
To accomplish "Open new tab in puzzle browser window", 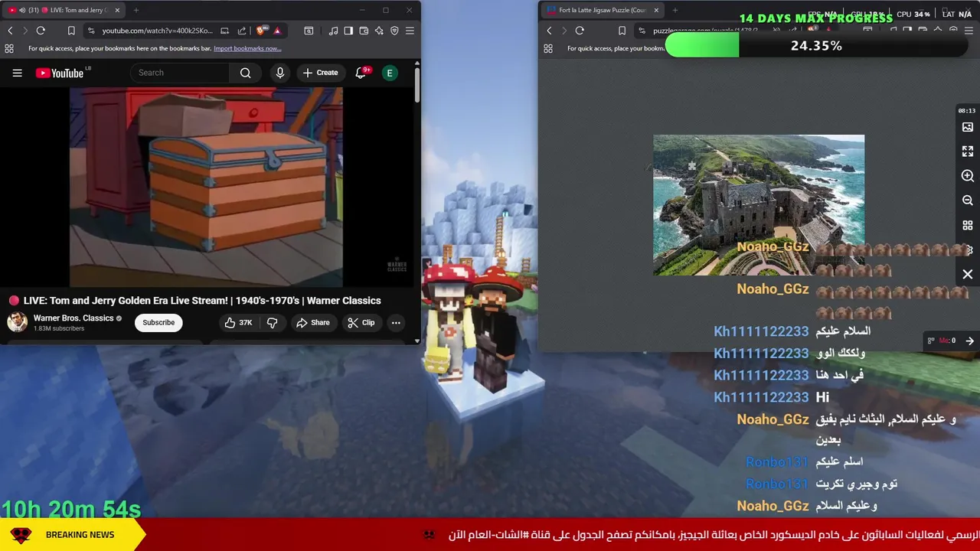I will click(675, 10).
